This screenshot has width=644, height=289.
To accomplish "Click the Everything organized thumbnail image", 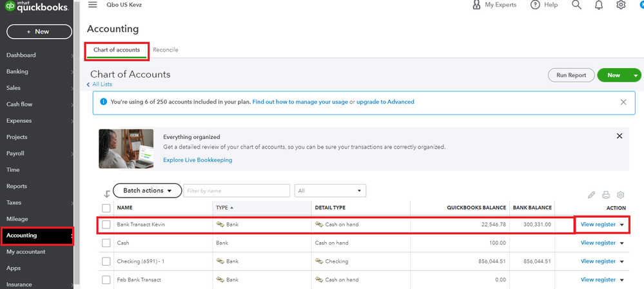I will point(126,149).
